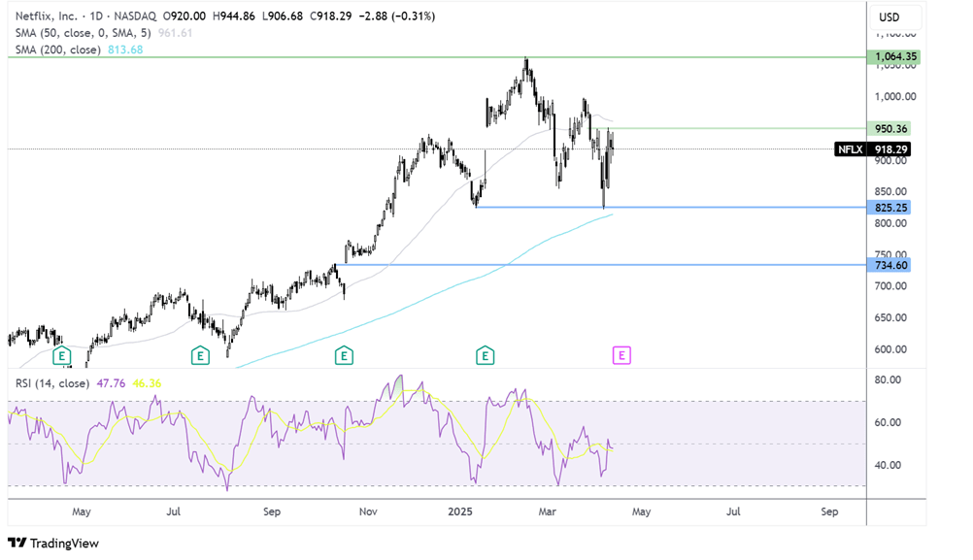
Task: Click the SMA 200 value 813.68
Action: click(x=125, y=49)
